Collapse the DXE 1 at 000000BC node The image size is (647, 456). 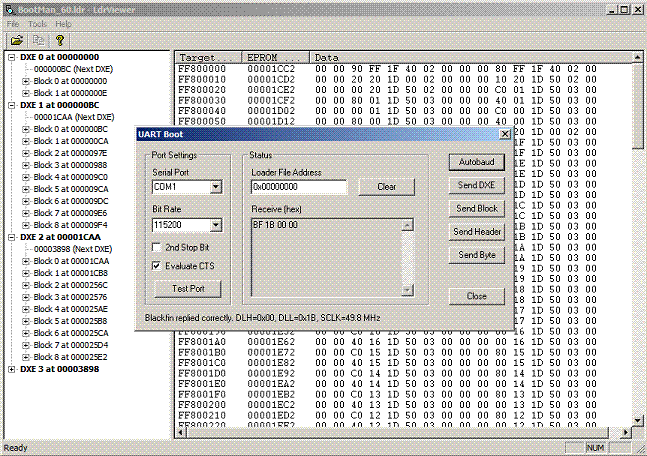[12, 105]
